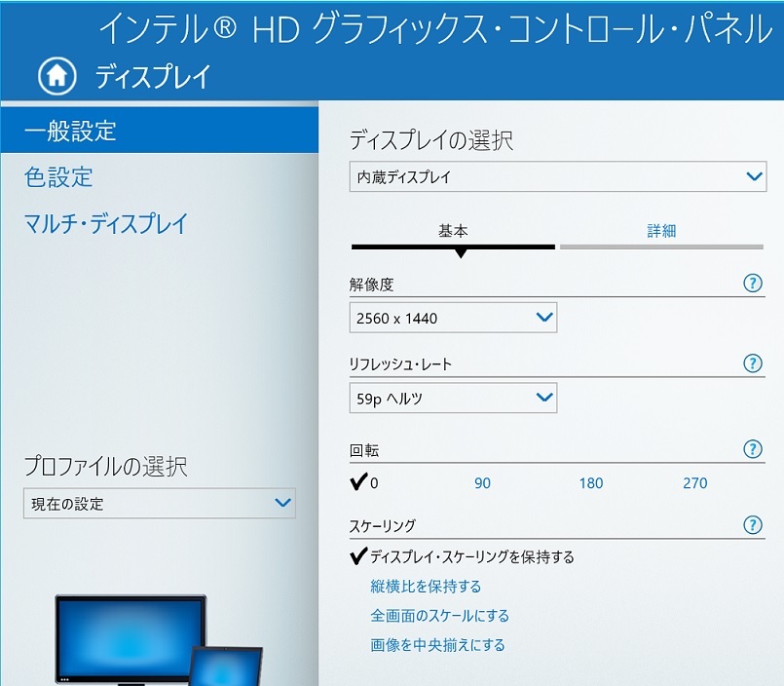The height and width of the screenshot is (686, 784).
Task: Set rotation to 270 degrees
Action: [x=695, y=483]
